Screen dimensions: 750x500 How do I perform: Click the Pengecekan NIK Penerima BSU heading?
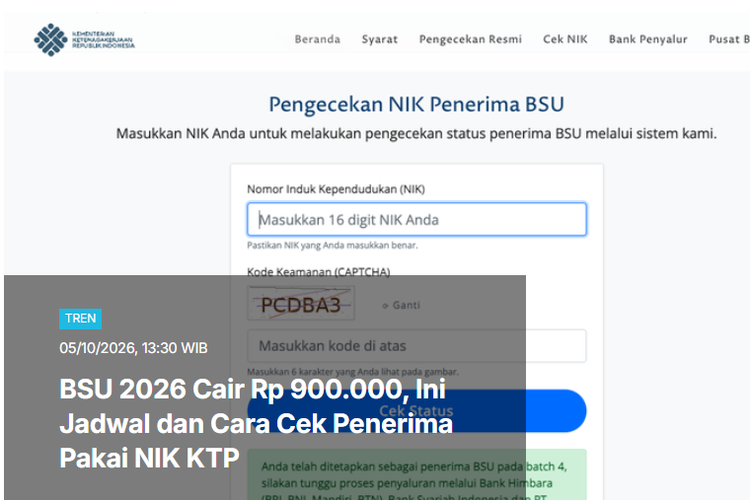[x=417, y=104]
